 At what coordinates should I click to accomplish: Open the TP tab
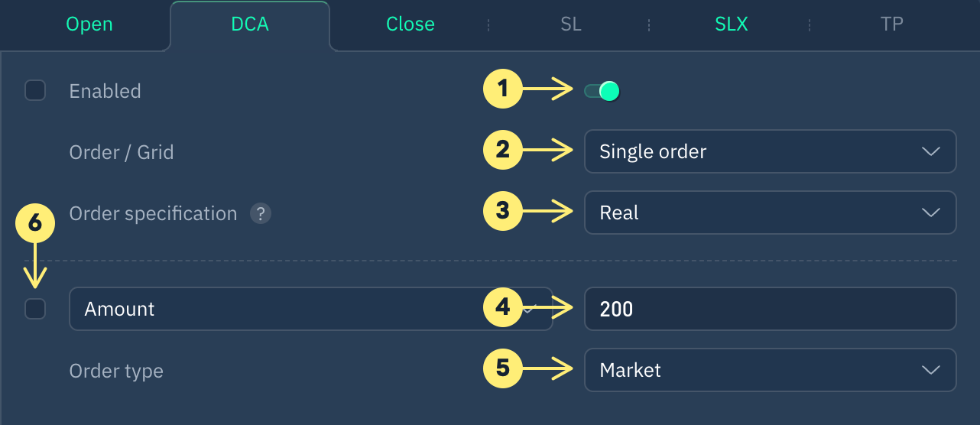point(892,24)
